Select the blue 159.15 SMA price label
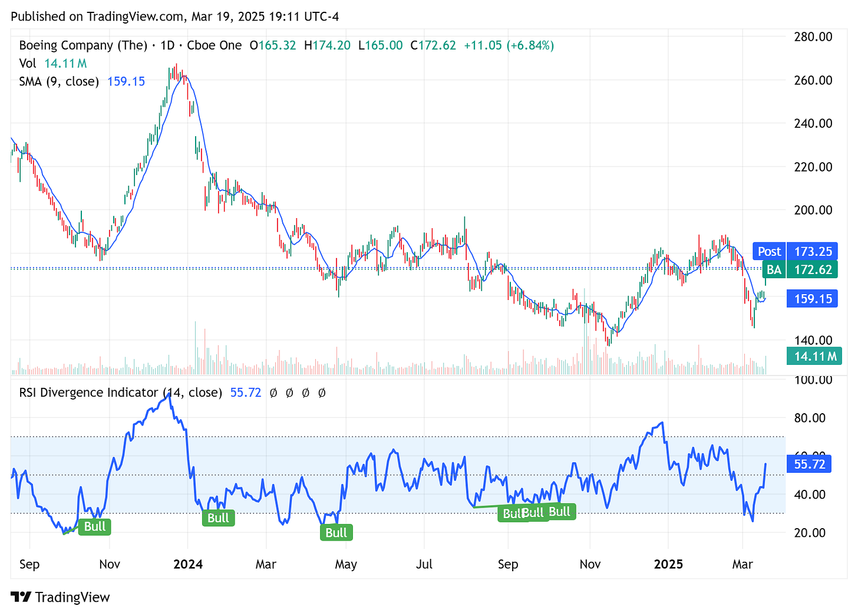The image size is (858, 616). pos(812,299)
